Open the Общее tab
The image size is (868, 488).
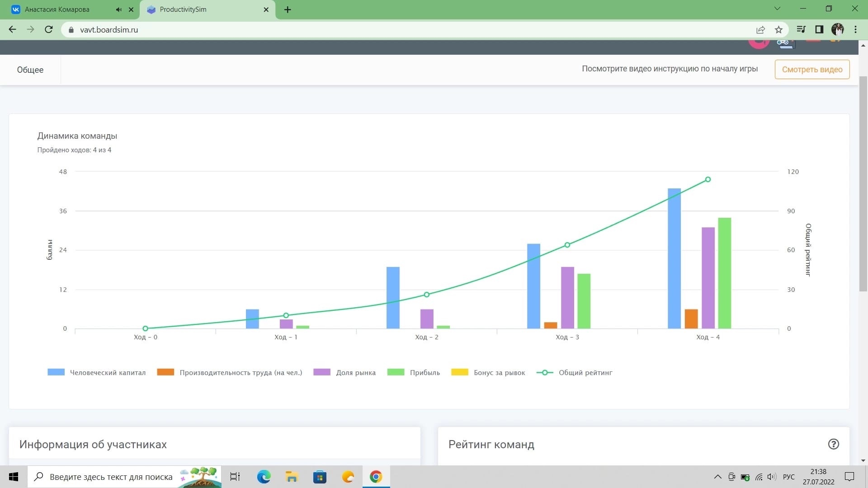tap(30, 70)
